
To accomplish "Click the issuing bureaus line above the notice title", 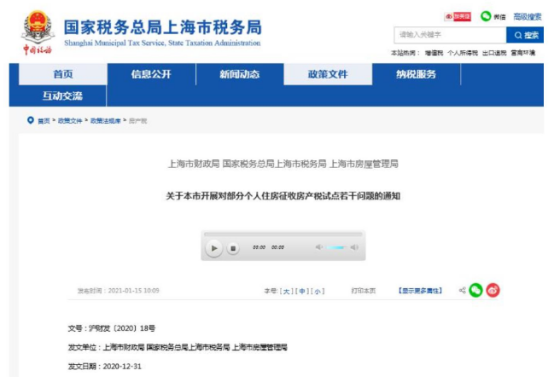I will pos(283,164).
